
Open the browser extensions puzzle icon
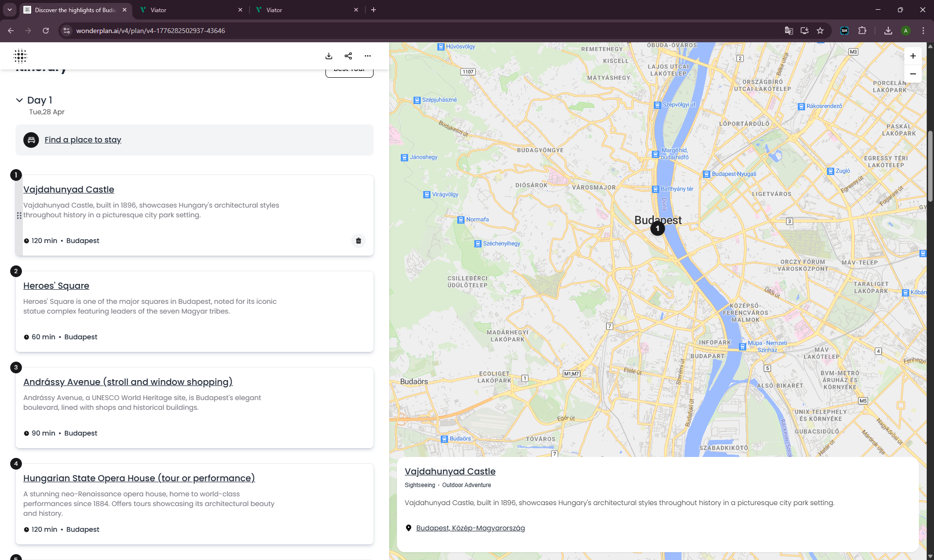(862, 31)
